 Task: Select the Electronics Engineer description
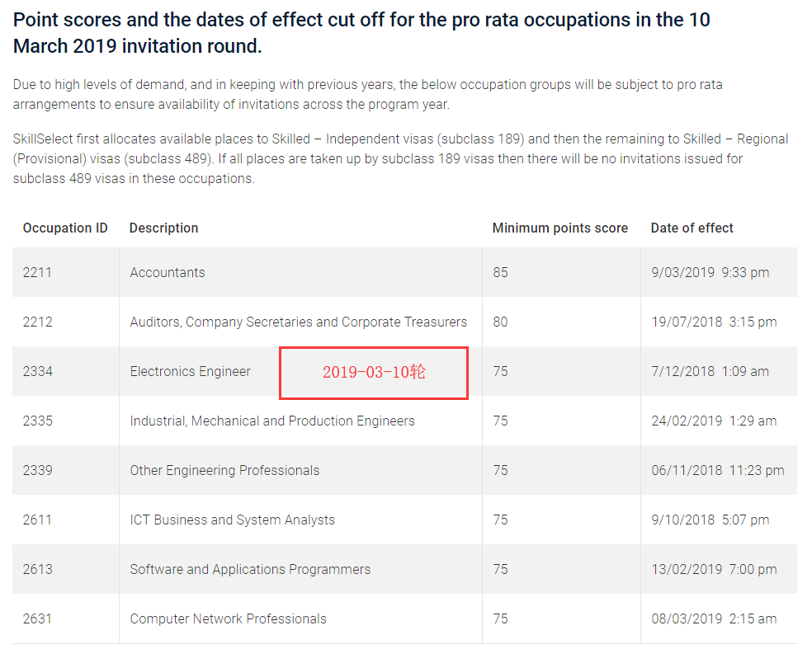(x=190, y=371)
